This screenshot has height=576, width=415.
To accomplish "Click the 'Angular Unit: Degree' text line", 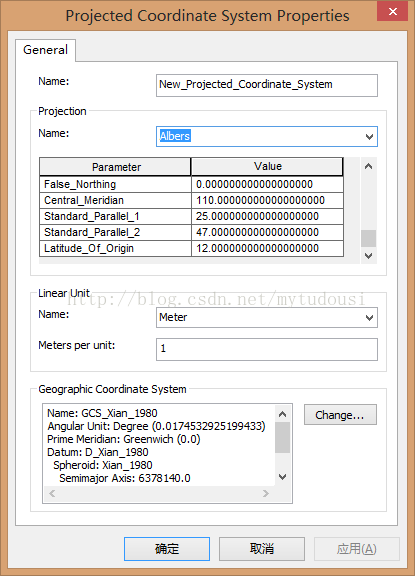I will coord(156,426).
